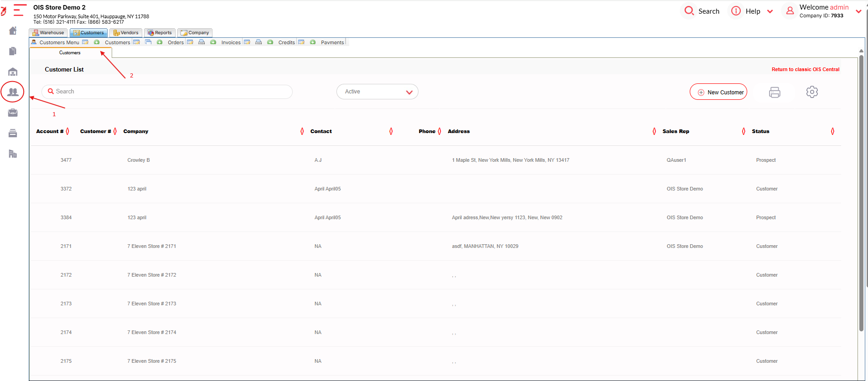Select account number 3384
Screen dimensions: 868x381
66,217
